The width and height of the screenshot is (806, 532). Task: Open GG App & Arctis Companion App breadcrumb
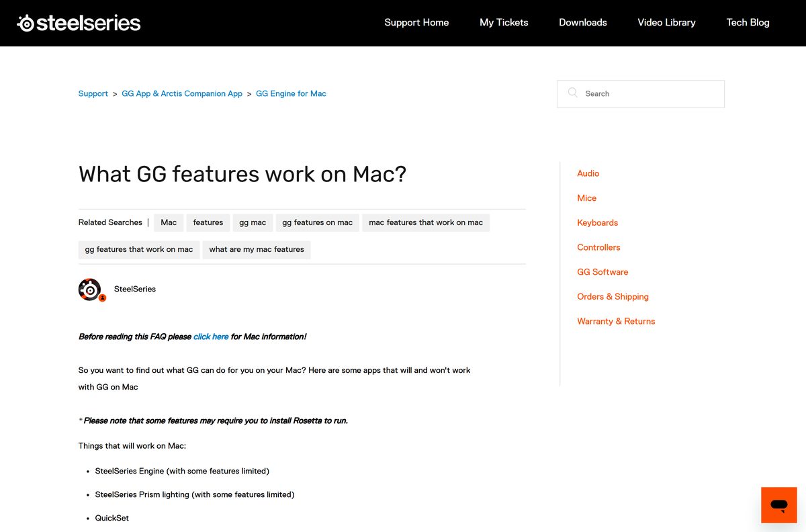tap(182, 94)
